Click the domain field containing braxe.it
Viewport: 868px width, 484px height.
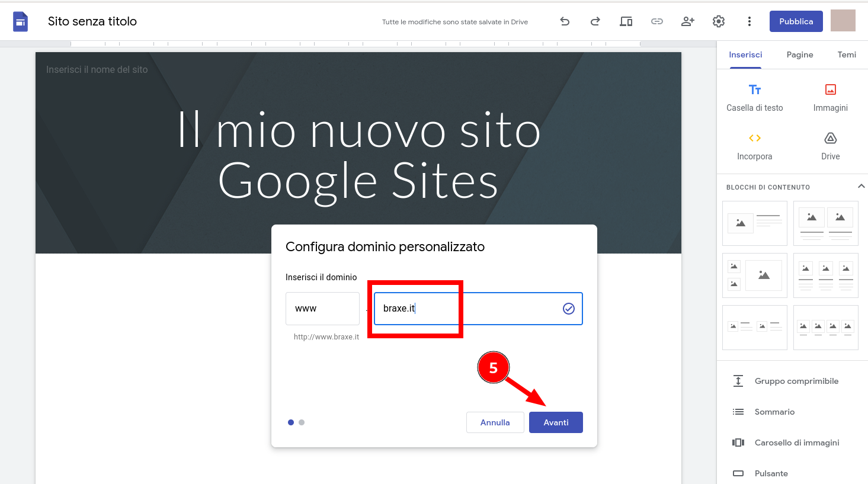click(478, 309)
